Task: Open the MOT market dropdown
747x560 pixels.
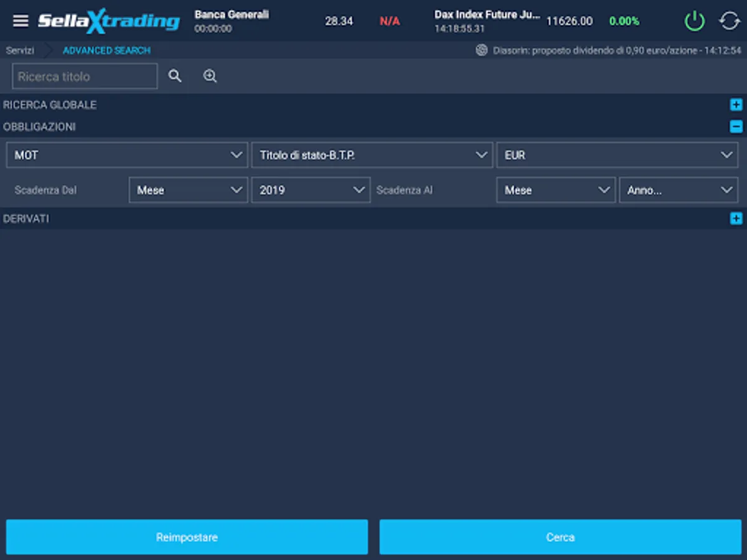Action: (x=127, y=155)
